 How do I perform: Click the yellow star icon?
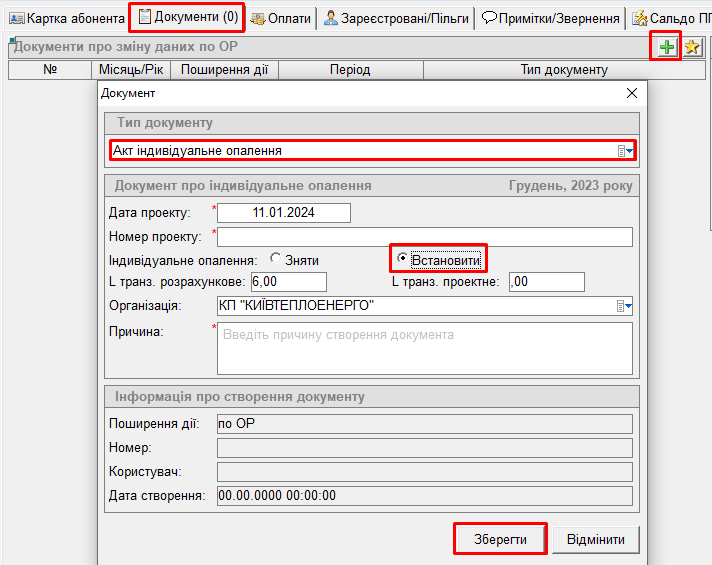coord(692,47)
